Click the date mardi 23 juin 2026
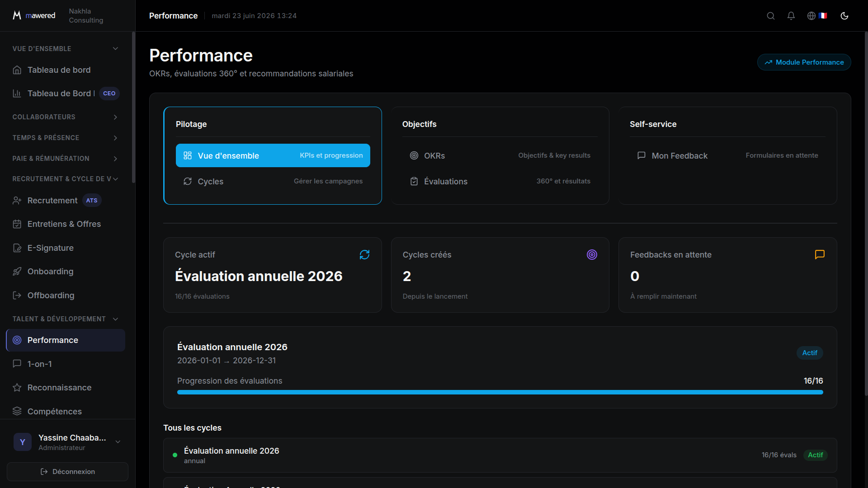The height and width of the screenshot is (488, 868). point(254,16)
